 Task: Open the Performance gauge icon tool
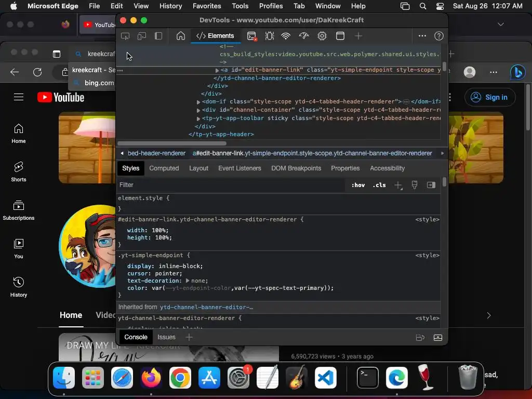coord(303,36)
